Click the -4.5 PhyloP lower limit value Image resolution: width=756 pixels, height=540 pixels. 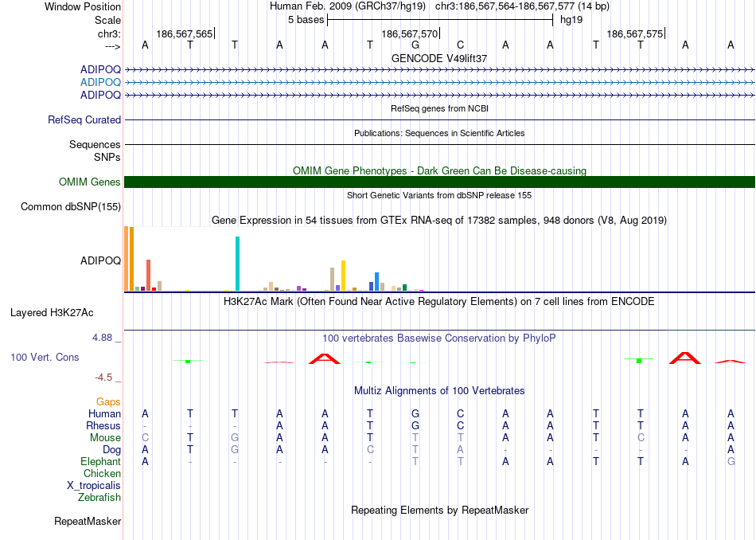click(x=104, y=378)
